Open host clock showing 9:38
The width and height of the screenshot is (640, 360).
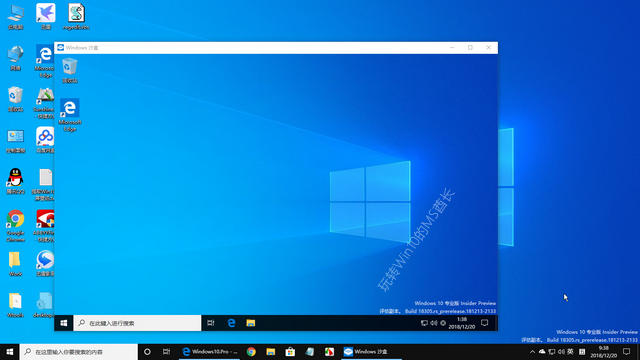pyautogui.click(x=604, y=351)
